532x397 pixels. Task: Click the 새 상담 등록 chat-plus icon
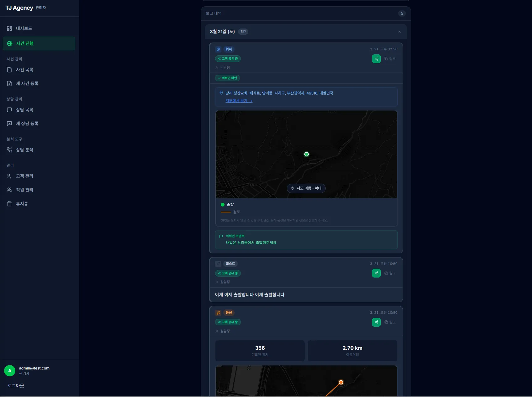pyautogui.click(x=9, y=124)
